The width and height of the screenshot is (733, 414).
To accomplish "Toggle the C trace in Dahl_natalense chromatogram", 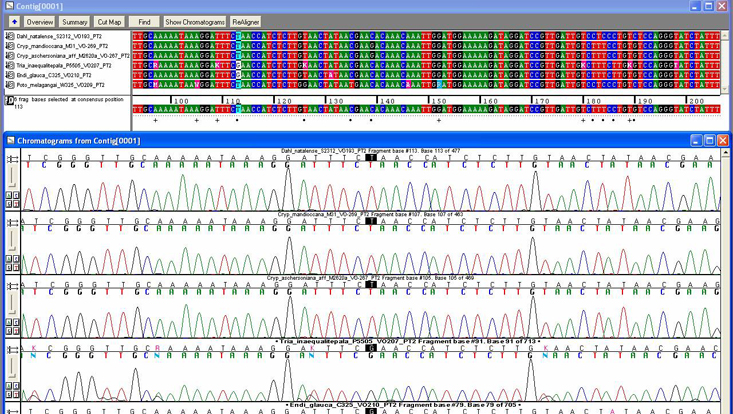I will [16, 196].
